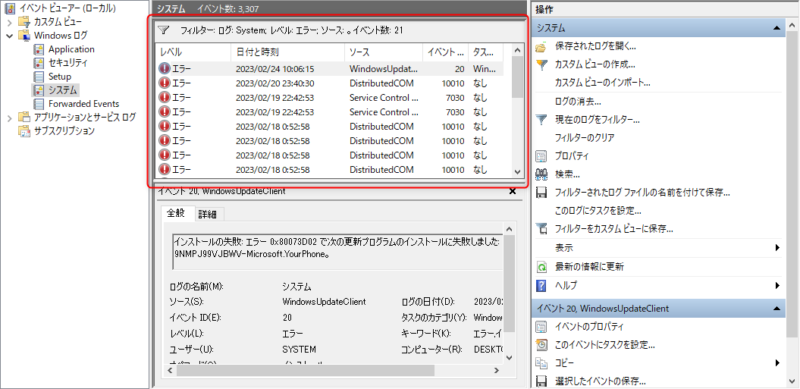The width and height of the screenshot is (800, 389).
Task: Select 現在のログをフィルター icon
Action: point(541,120)
